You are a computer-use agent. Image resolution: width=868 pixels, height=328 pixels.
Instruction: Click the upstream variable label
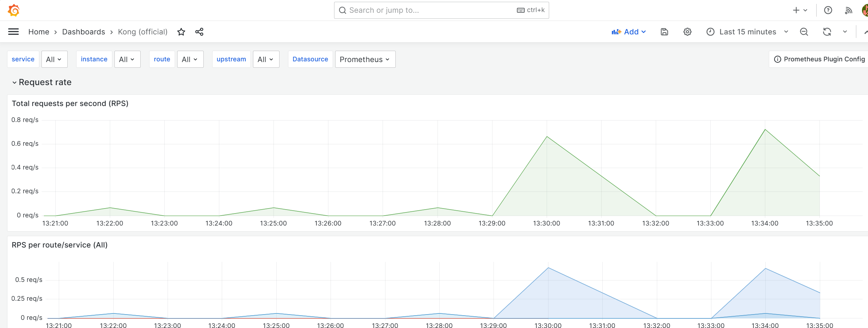pyautogui.click(x=231, y=59)
